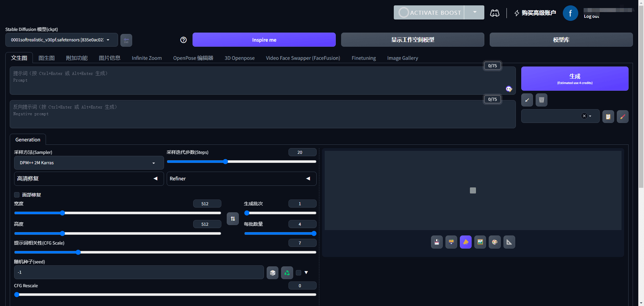
Task: Open the Stable Diffusion checkpoint model dropdown
Action: click(61, 40)
